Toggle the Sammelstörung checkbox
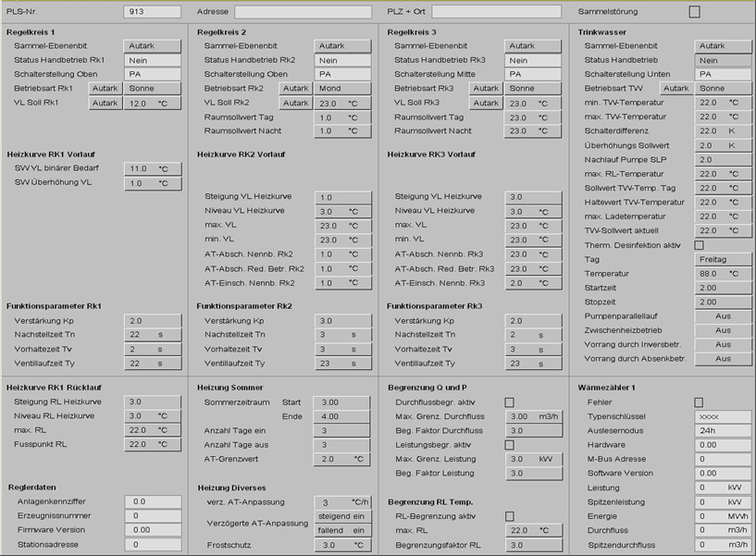This screenshot has width=756, height=556. tap(694, 12)
